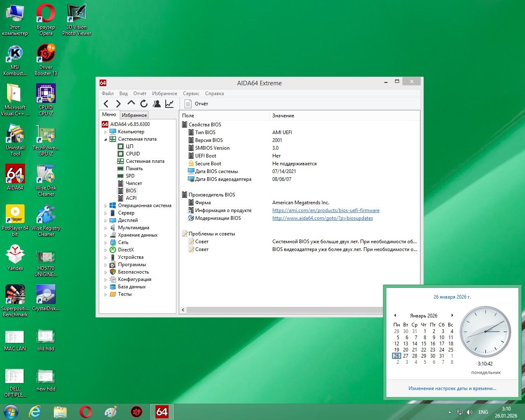525x420 pixels.
Task: Select Superposition Benchmark desktop icon
Action: click(x=15, y=301)
